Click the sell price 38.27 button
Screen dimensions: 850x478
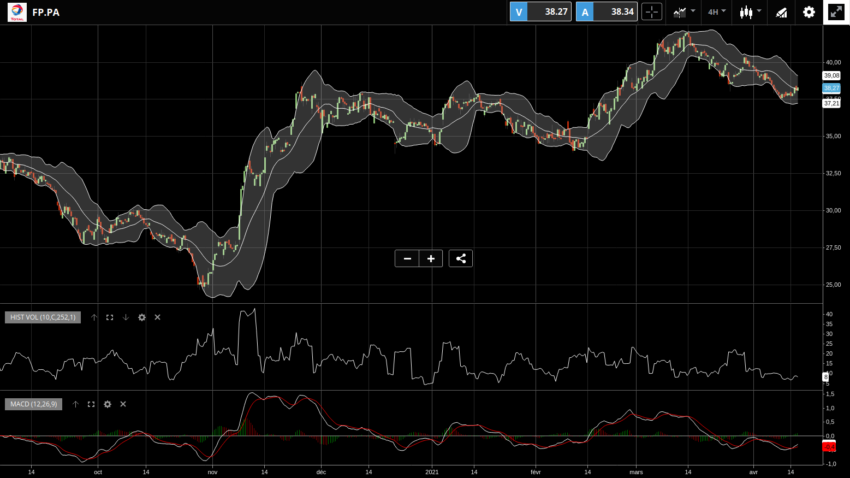tap(539, 12)
